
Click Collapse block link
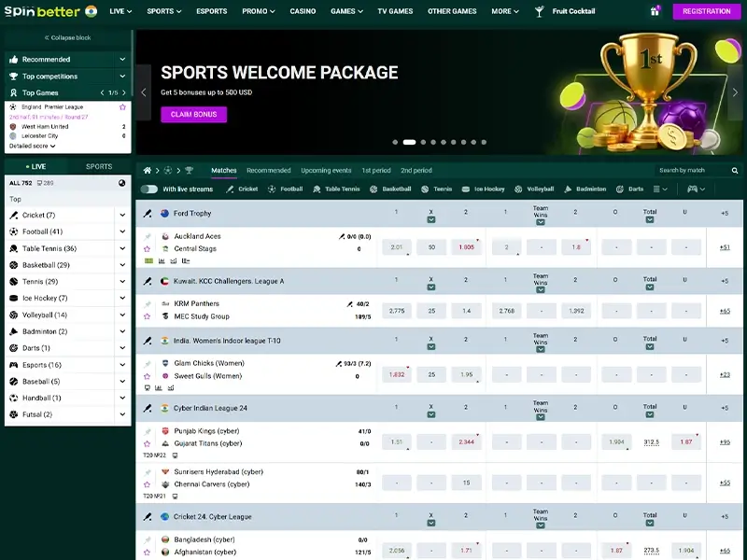pos(67,37)
